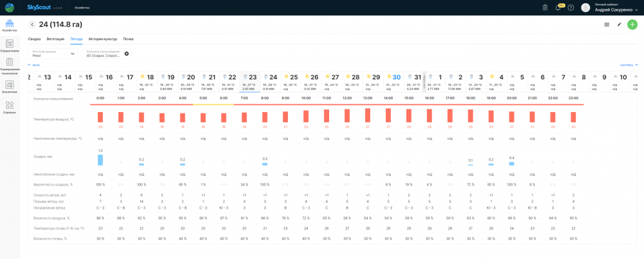This screenshot has height=259, width=644.
Task: Select the blue day 30
Action: (393, 82)
